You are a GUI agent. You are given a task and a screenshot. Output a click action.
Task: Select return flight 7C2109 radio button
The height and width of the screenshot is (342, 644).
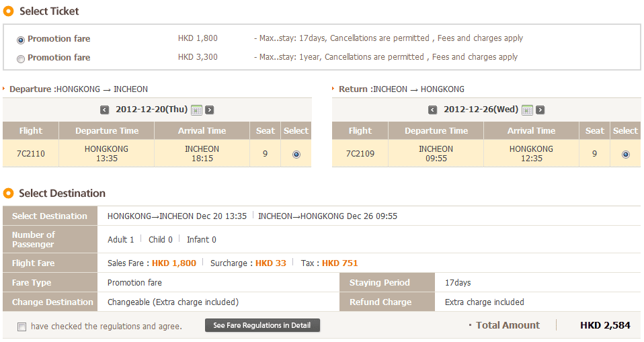[x=626, y=154]
